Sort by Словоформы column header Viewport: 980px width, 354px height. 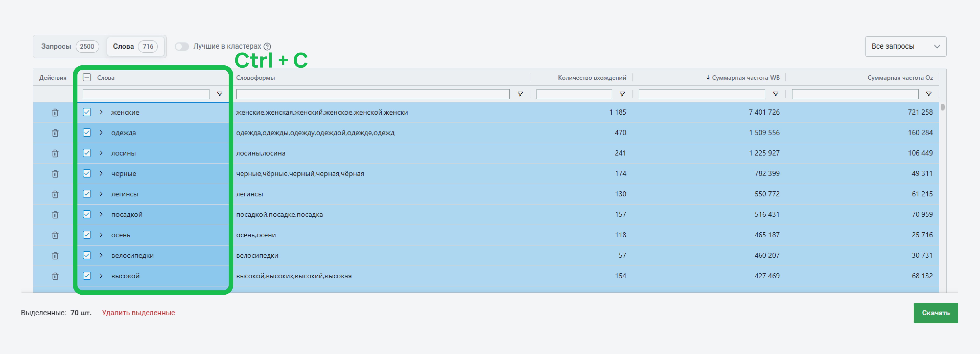click(256, 78)
